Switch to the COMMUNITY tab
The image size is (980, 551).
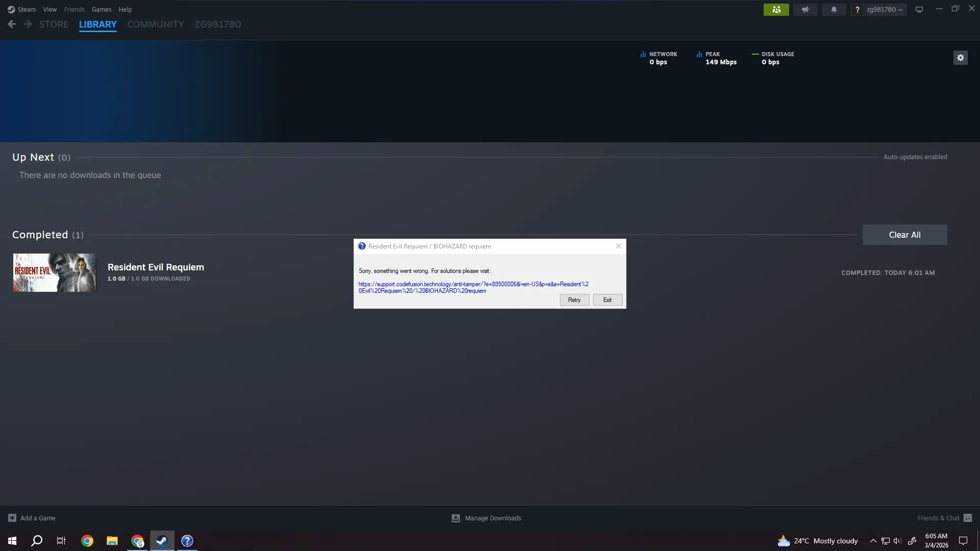[155, 24]
